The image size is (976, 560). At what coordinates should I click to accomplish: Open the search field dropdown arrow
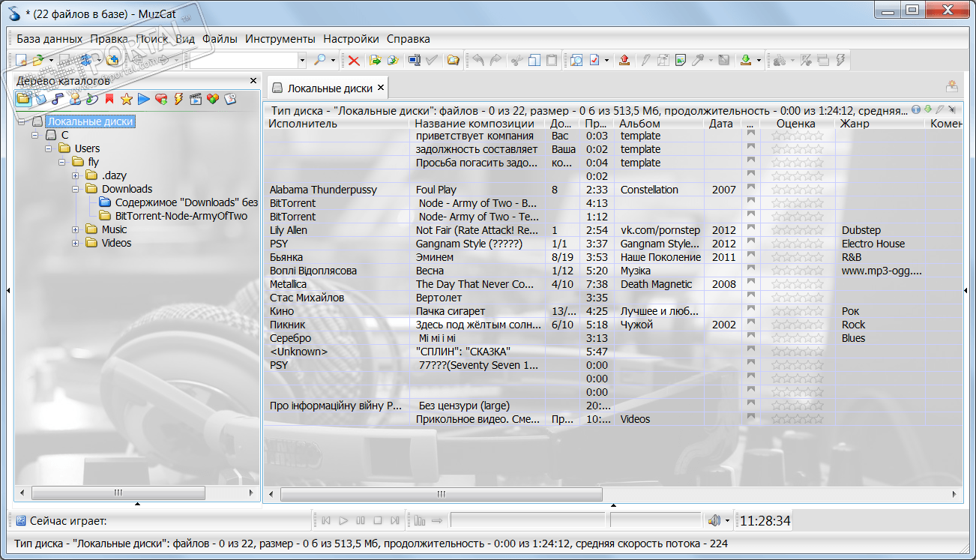tap(302, 61)
